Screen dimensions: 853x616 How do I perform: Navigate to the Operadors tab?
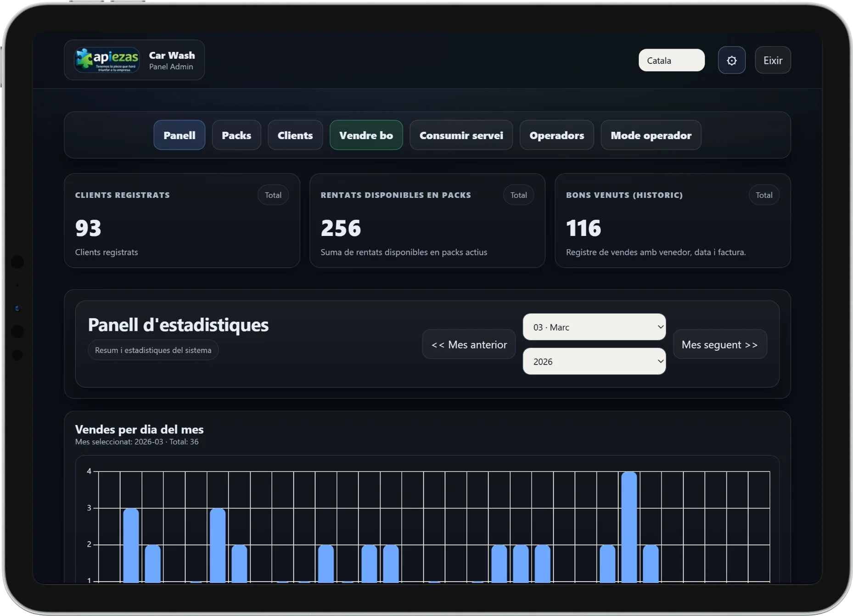(x=556, y=135)
